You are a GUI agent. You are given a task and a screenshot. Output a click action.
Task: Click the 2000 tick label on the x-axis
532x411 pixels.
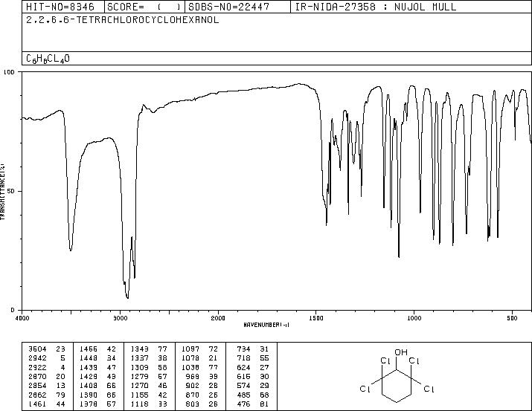[x=218, y=318]
